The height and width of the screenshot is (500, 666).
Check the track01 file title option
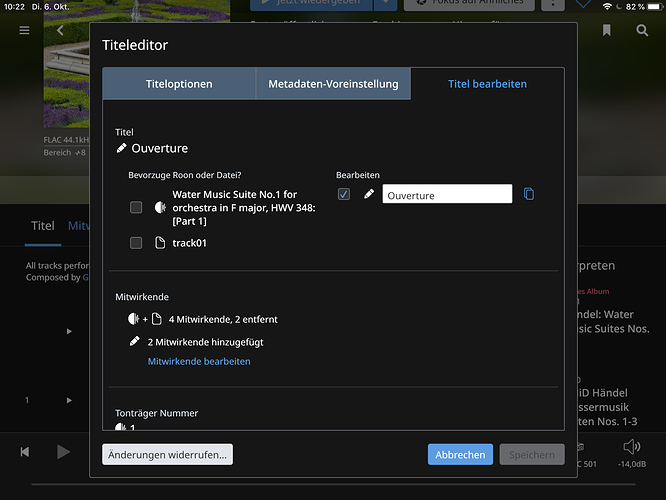click(136, 243)
